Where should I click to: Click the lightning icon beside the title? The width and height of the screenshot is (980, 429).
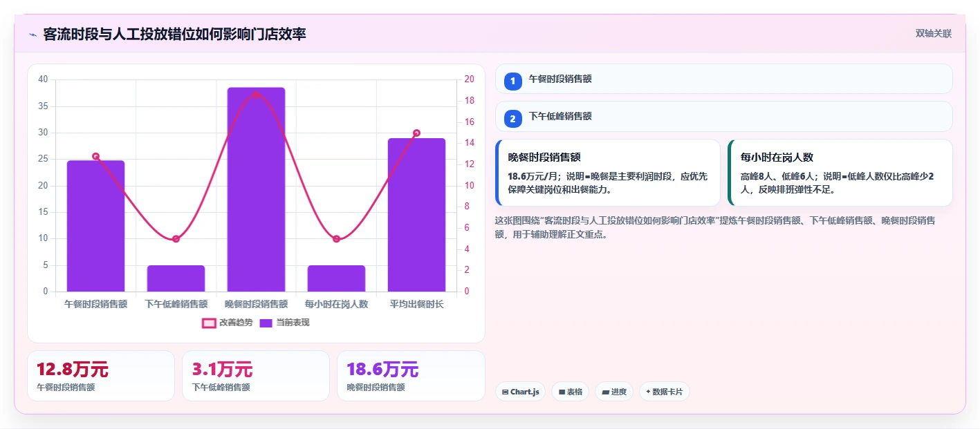[x=33, y=35]
